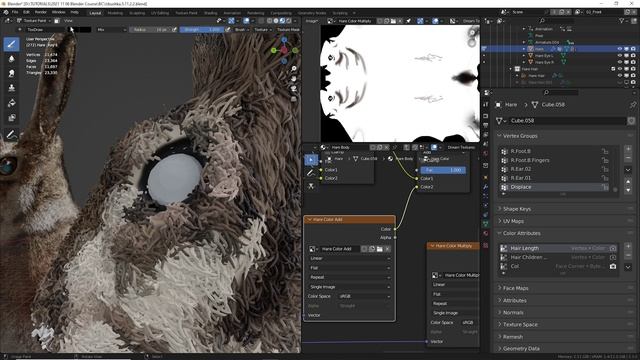Screen dimensions: 640x360
Task: Open the Texture Paint mode dropdown
Action: click(x=33, y=20)
